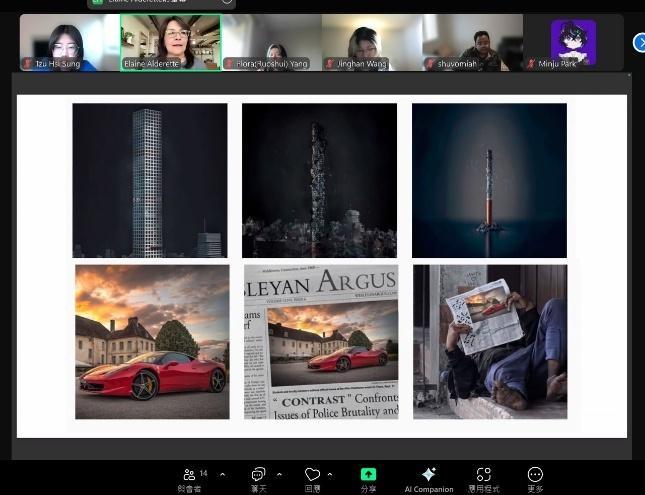Click the red Ferrari sunset photo
This screenshot has height=495, width=645.
[x=152, y=342]
